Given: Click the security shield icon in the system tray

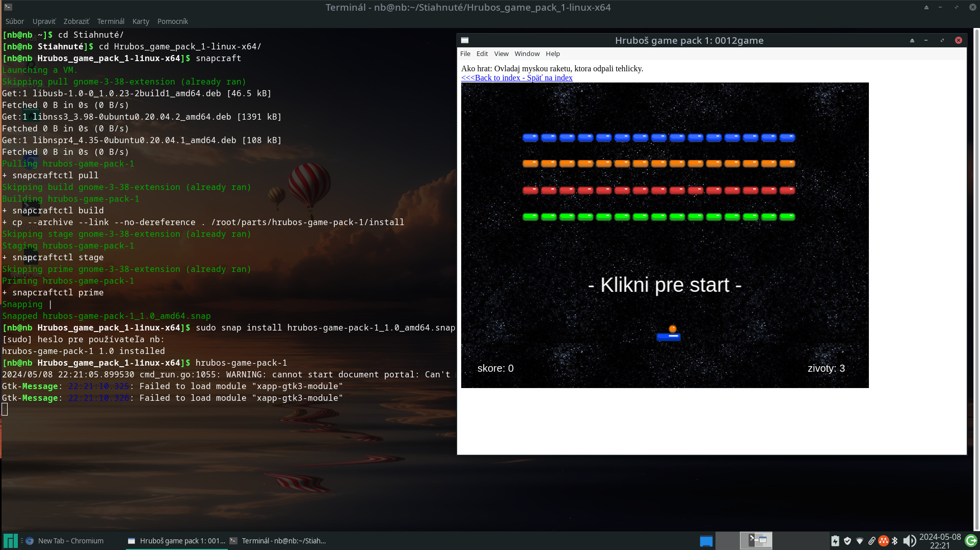Looking at the screenshot, I should pyautogui.click(x=847, y=541).
